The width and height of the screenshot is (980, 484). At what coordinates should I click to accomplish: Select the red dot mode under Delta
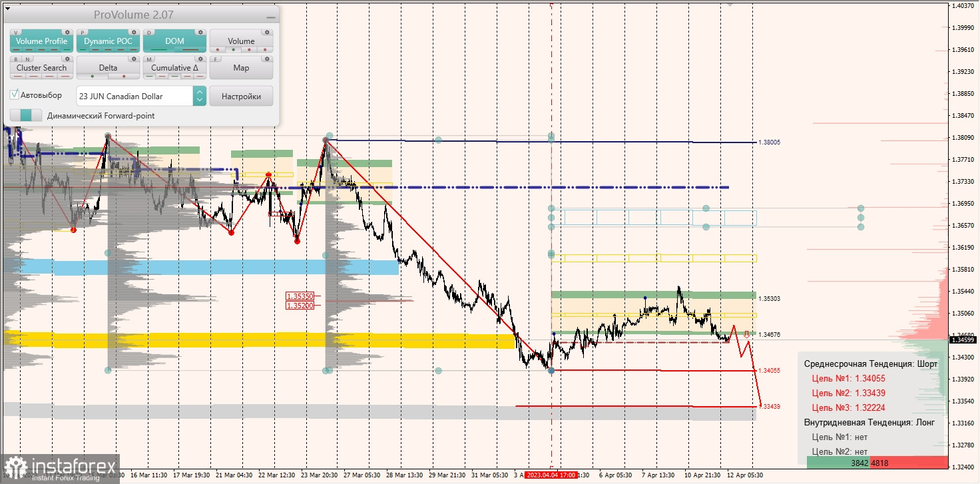124,77
